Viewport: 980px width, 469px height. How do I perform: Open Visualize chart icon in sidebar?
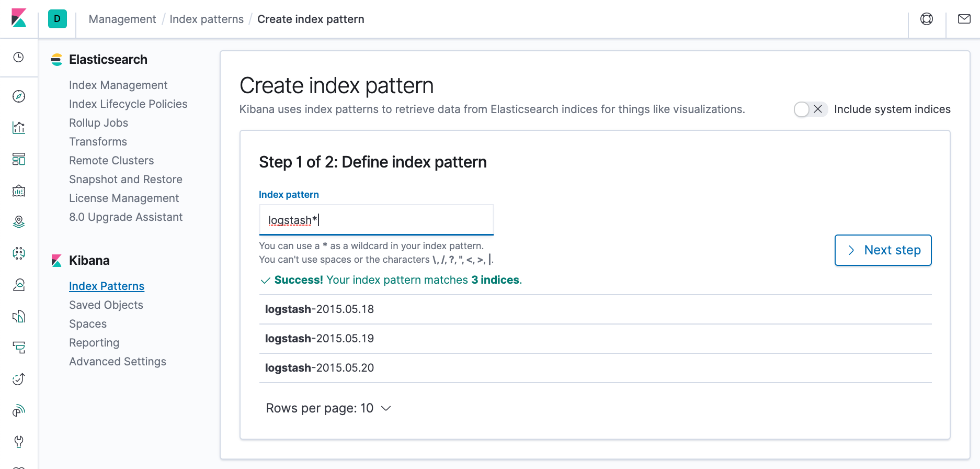(x=19, y=128)
